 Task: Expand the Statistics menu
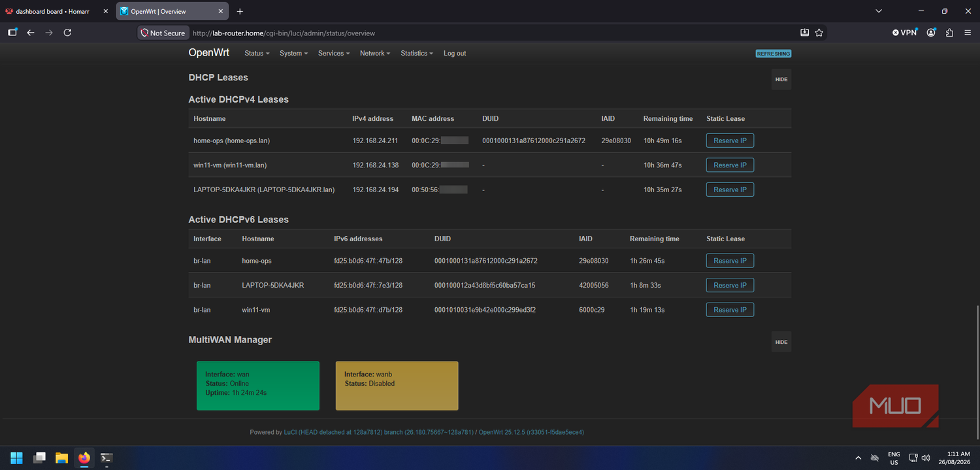pos(417,54)
